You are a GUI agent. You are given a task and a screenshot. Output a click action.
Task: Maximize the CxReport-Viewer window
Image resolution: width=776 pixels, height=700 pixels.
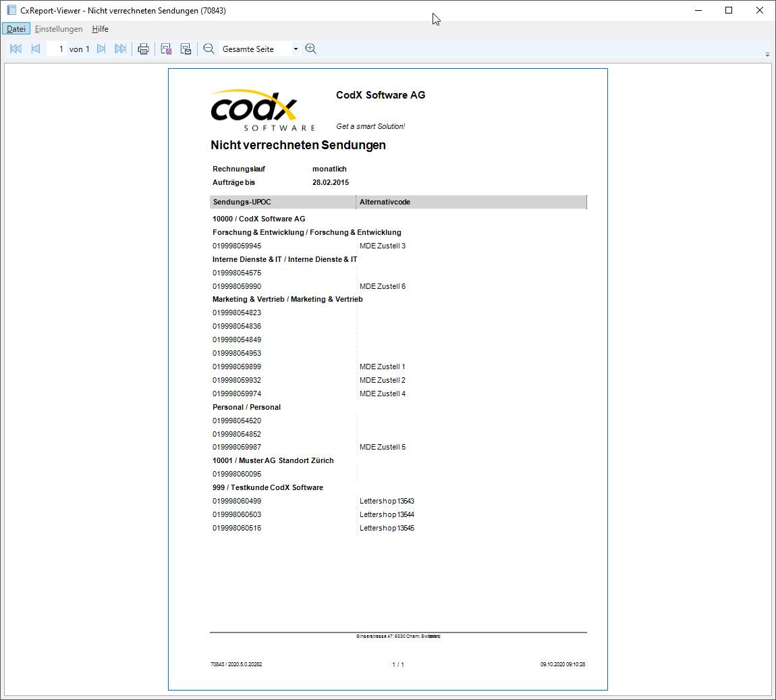pyautogui.click(x=729, y=10)
